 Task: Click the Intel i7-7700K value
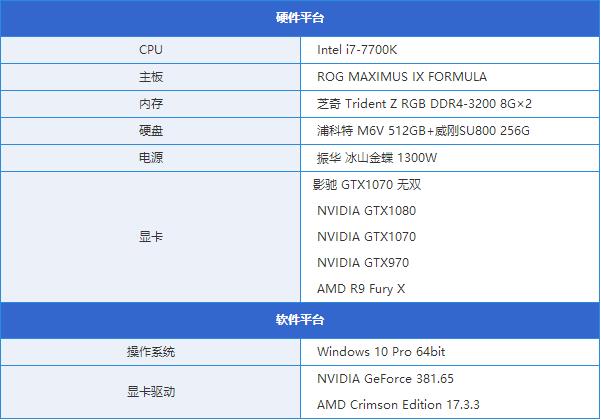pos(357,50)
